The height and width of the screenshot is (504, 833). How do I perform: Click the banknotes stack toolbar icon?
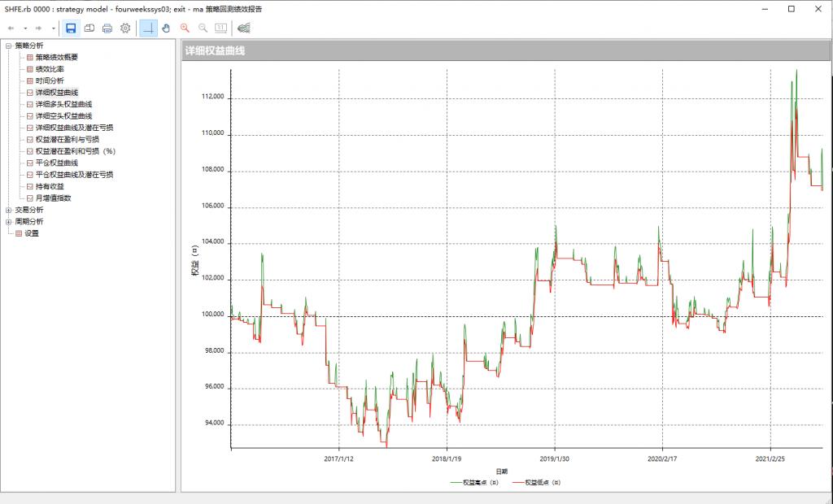point(244,28)
